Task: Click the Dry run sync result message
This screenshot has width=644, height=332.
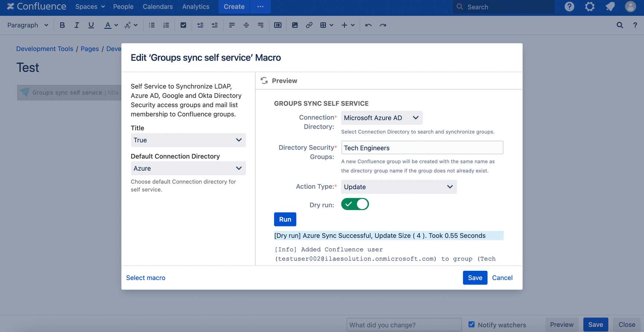Action: click(x=389, y=235)
